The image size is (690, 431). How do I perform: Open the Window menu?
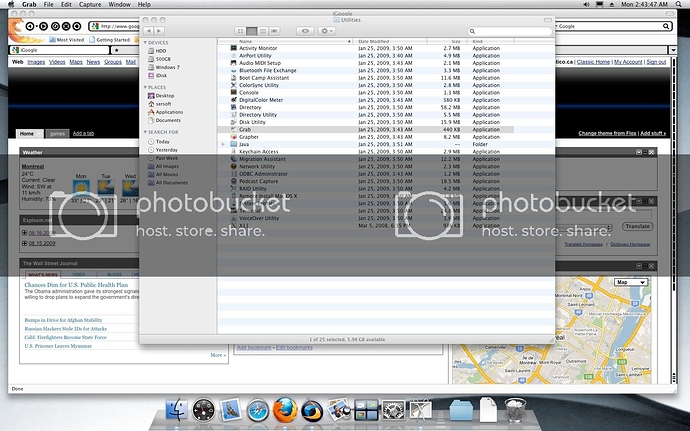pos(119,4)
